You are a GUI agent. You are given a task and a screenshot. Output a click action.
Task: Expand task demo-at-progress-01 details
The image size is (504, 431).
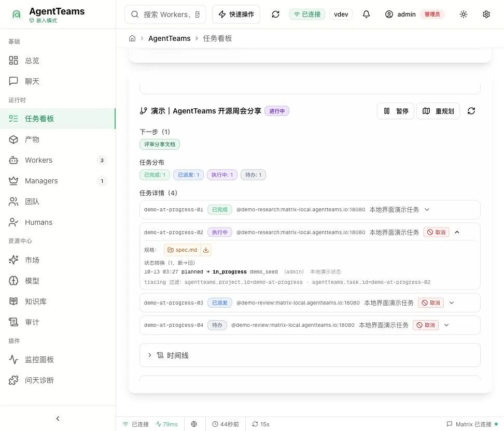pyautogui.click(x=427, y=209)
